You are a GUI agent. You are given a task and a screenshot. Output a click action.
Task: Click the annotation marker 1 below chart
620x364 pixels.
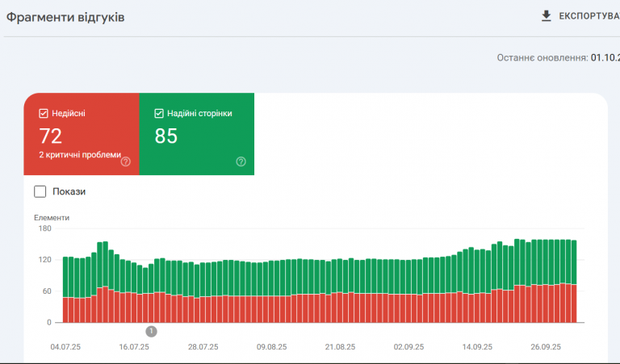pyautogui.click(x=151, y=332)
